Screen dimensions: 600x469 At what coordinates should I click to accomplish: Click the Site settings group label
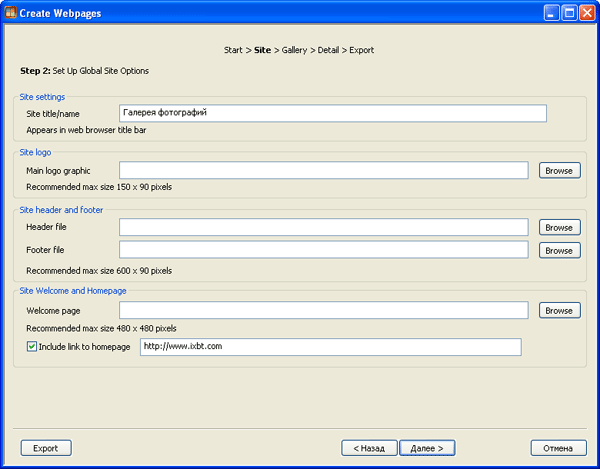(42, 97)
